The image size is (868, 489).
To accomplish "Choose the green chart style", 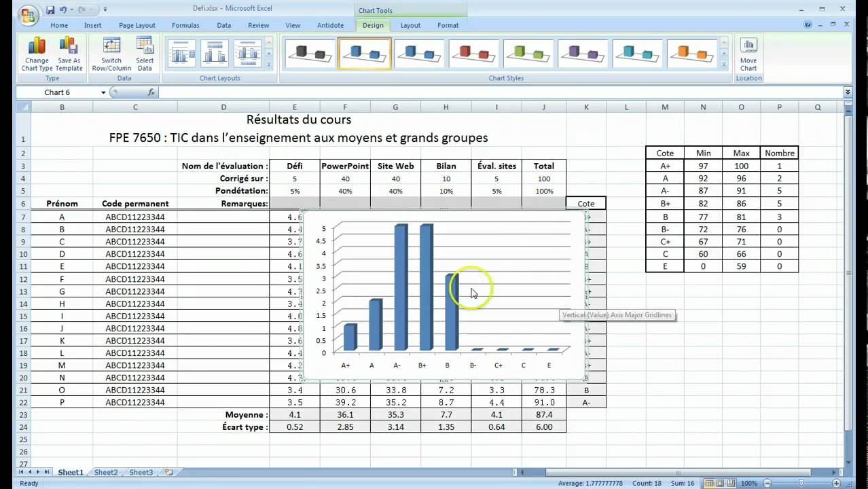I will (529, 53).
